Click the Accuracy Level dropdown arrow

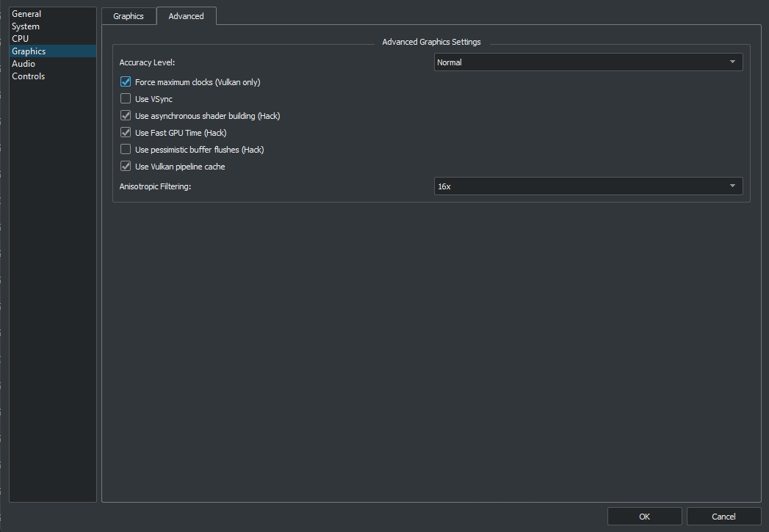(x=732, y=62)
